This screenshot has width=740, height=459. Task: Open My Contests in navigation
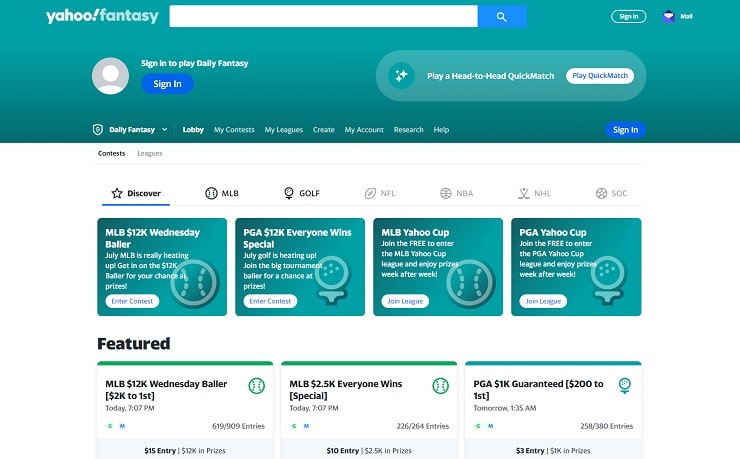click(234, 130)
